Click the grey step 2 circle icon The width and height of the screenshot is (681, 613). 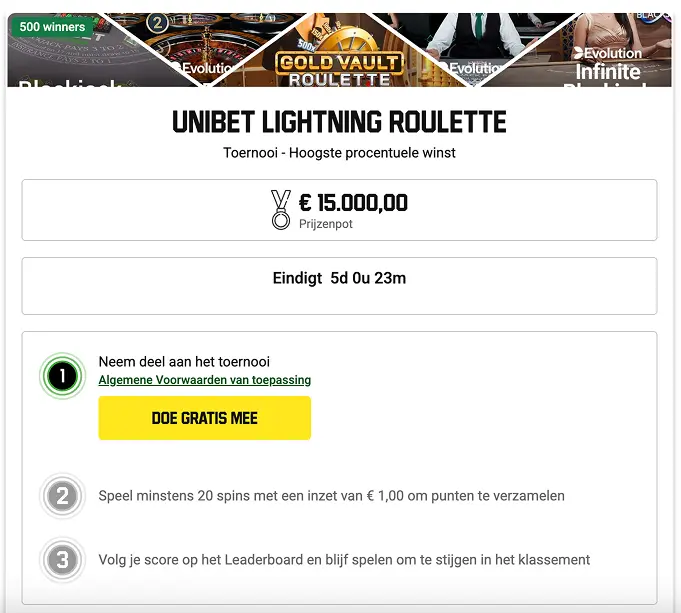[x=62, y=496]
